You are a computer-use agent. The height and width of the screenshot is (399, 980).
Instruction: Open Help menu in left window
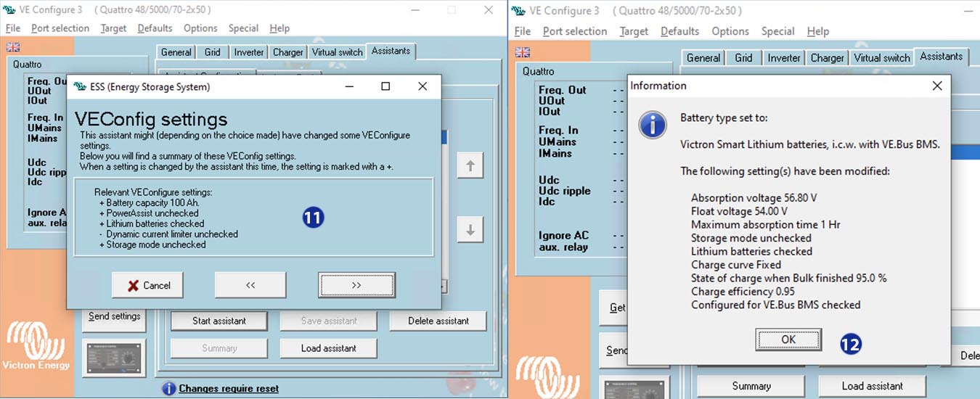pyautogui.click(x=279, y=28)
